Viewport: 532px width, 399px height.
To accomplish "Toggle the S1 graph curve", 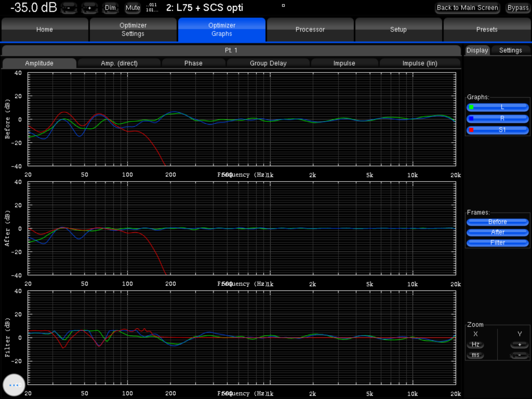I will coord(497,129).
